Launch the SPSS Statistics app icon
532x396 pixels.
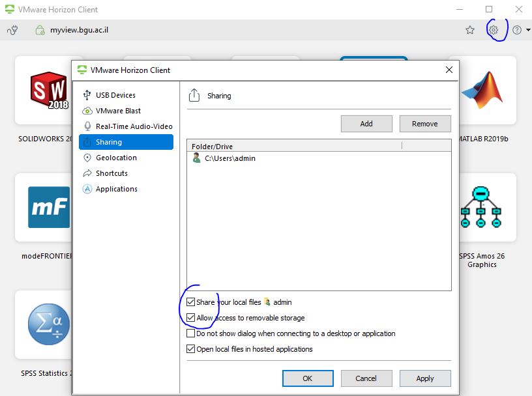49,324
